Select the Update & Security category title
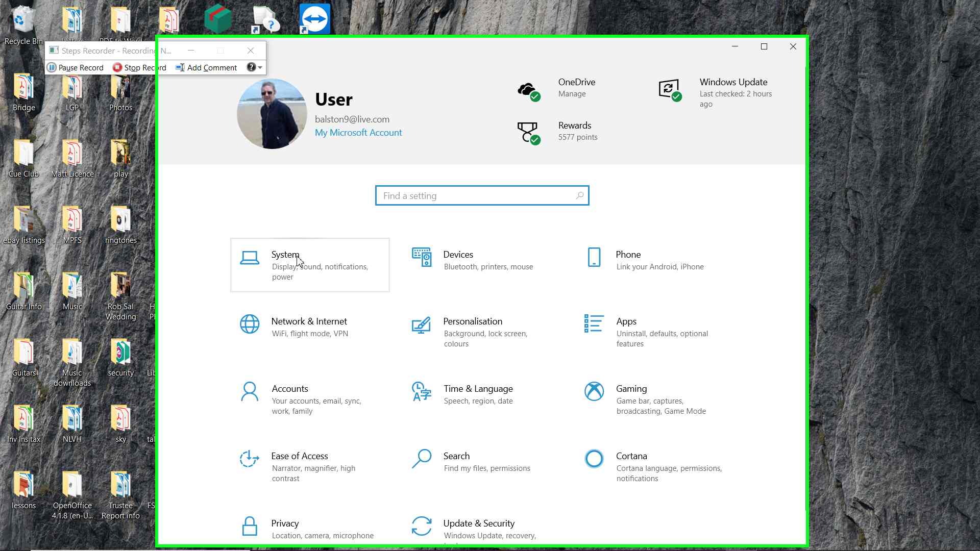This screenshot has height=551, width=980. click(x=479, y=523)
